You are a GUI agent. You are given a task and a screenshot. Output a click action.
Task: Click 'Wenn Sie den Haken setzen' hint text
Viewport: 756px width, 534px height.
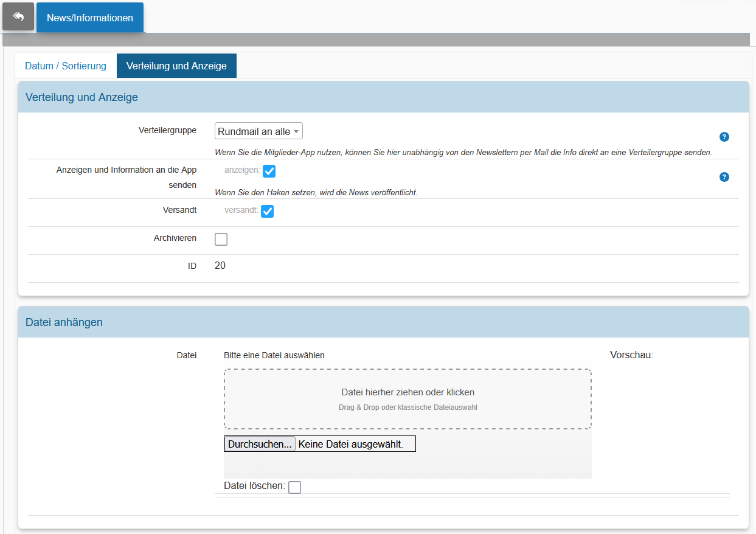click(x=316, y=193)
